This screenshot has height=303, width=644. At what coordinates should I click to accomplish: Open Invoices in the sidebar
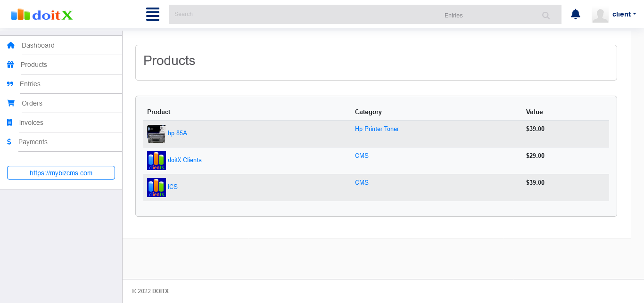(31, 123)
